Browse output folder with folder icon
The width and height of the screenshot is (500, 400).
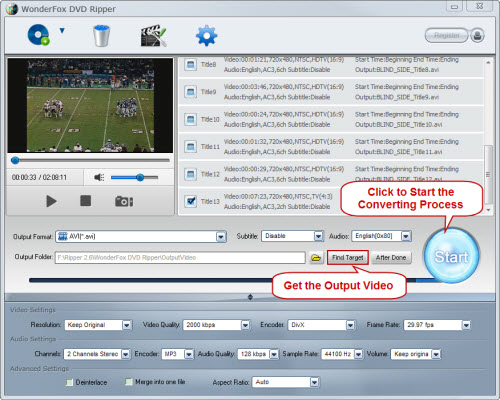316,258
